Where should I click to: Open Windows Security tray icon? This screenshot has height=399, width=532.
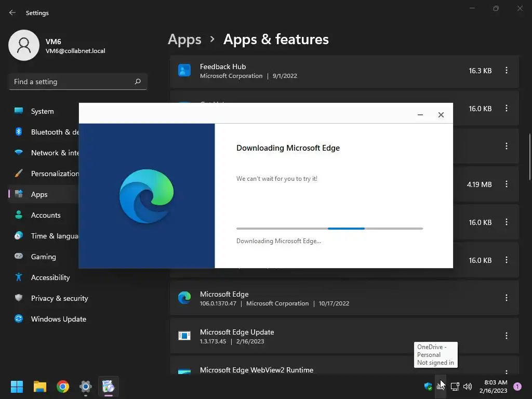428,386
